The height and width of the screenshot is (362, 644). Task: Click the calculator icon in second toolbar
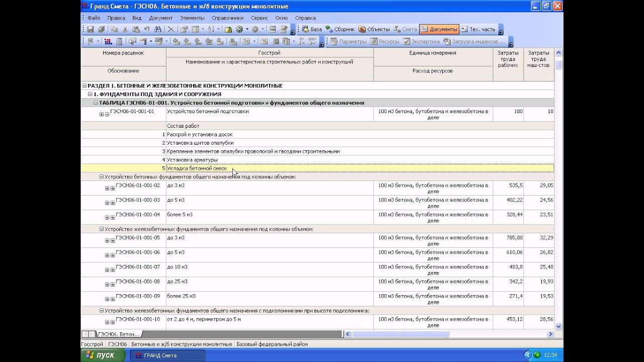[x=119, y=42]
